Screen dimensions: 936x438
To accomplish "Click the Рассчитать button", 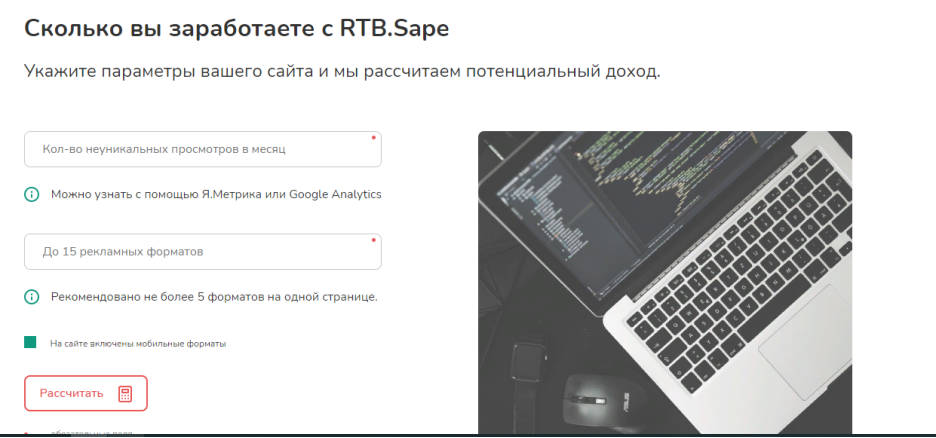I will [x=86, y=393].
